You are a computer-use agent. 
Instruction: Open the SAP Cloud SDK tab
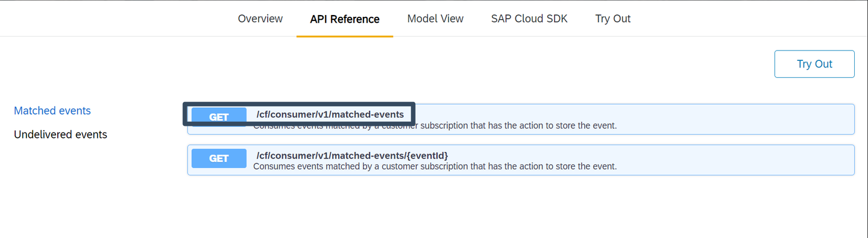click(529, 19)
